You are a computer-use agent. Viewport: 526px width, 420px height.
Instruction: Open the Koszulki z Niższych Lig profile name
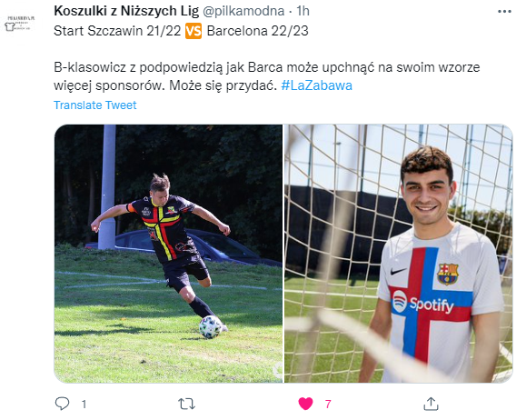[x=126, y=11]
